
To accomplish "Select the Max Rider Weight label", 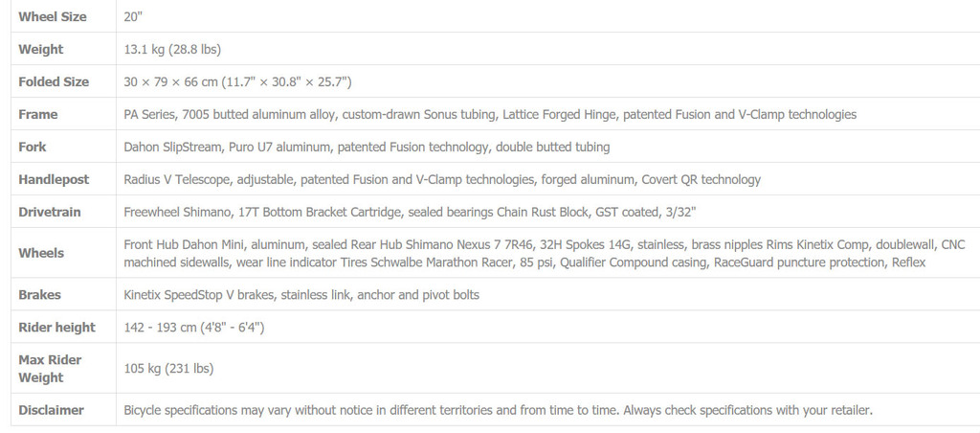I will [50, 369].
